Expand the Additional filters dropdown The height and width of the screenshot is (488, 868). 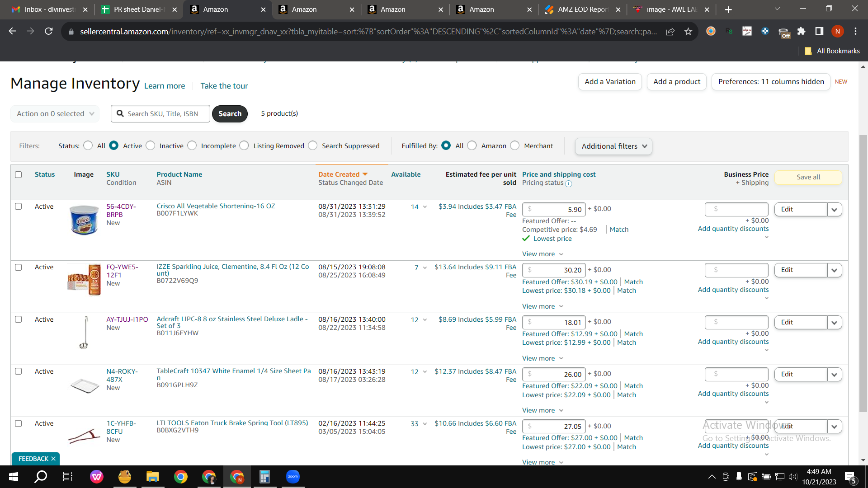pyautogui.click(x=613, y=146)
